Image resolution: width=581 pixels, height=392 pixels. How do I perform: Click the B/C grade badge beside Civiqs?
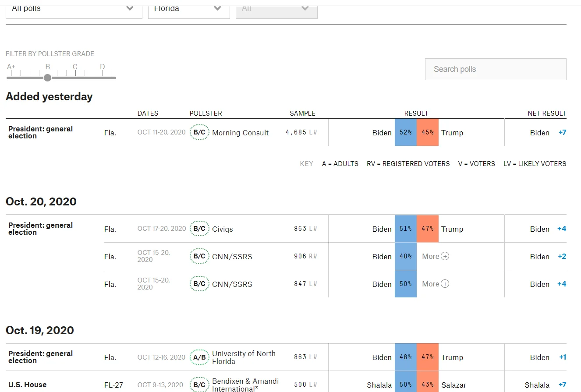[x=199, y=229]
